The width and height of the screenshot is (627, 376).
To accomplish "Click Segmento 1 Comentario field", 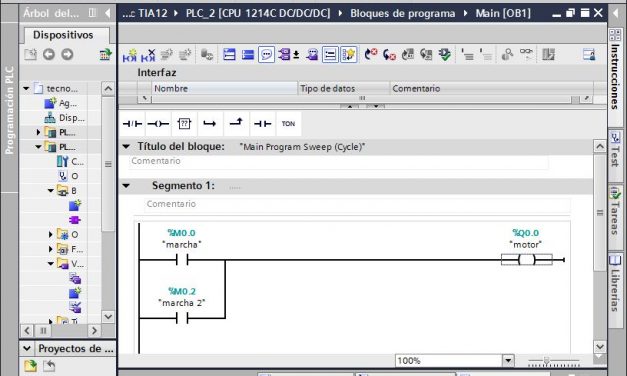I will click(357, 204).
